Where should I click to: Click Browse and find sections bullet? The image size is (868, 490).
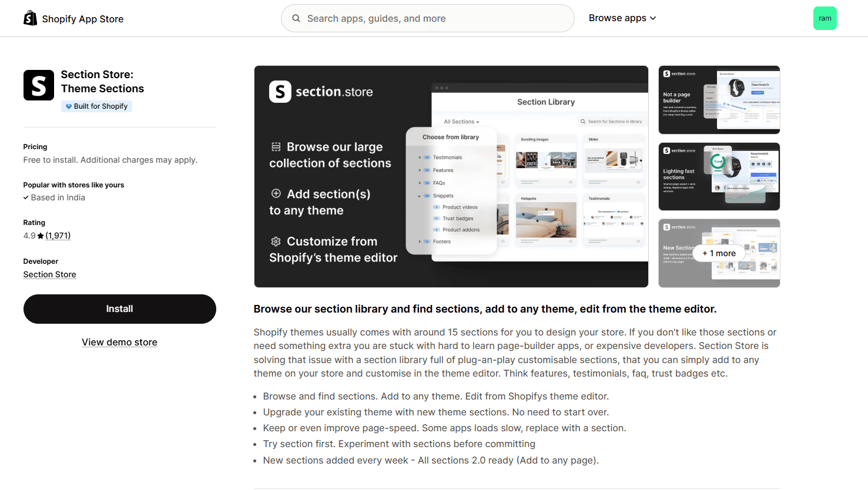(436, 397)
